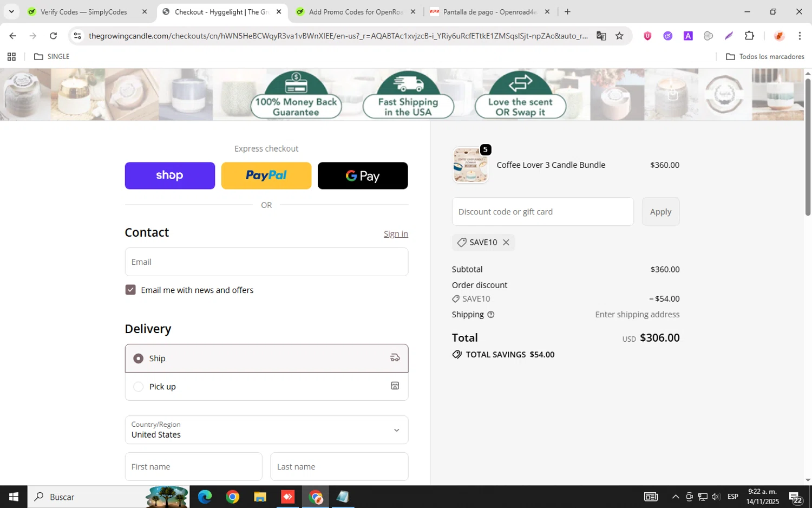Image resolution: width=812 pixels, height=508 pixels.
Task: Click the Email input field
Action: point(266,262)
